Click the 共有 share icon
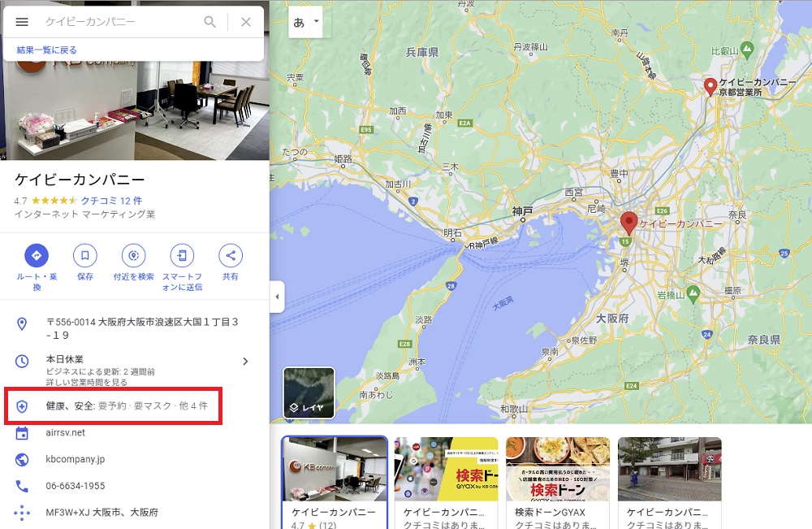Viewport: 812px width, 529px height. tap(231, 255)
